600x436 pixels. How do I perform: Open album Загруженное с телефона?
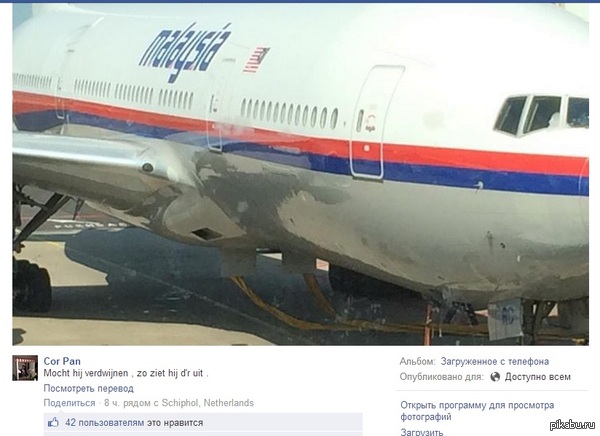(494, 361)
